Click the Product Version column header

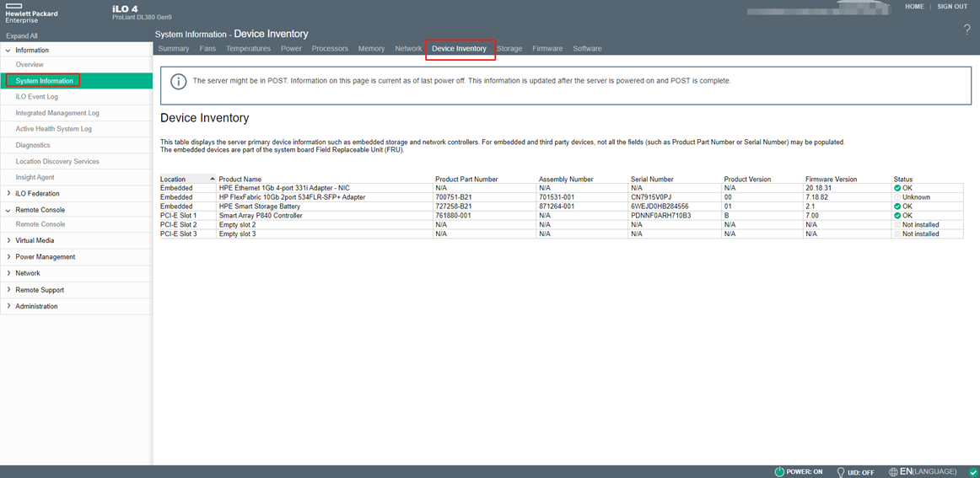pos(747,180)
